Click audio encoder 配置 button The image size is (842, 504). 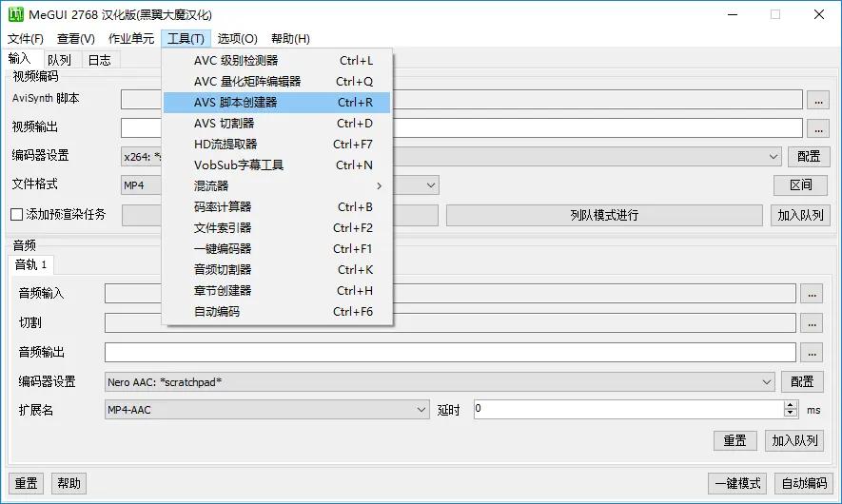click(x=802, y=382)
